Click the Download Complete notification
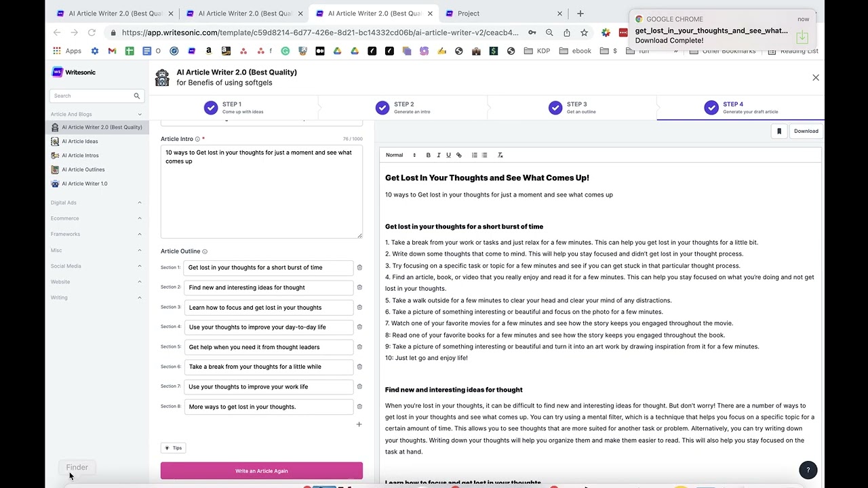The height and width of the screenshot is (488, 868). pos(722,30)
